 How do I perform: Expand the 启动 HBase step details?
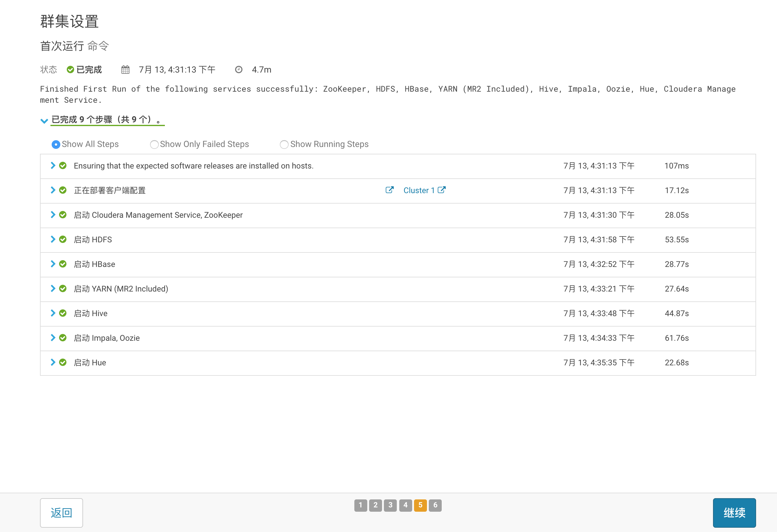[x=53, y=264]
